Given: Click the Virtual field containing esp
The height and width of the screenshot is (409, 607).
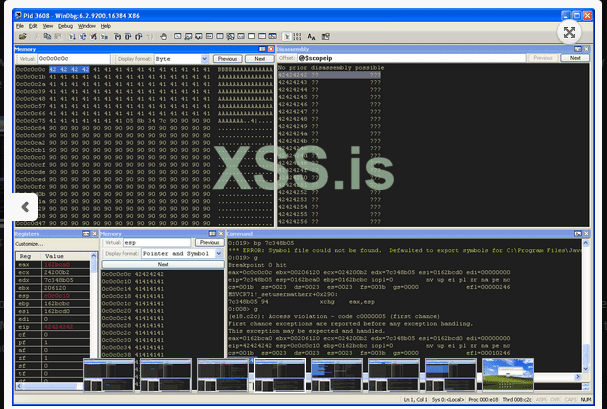Looking at the screenshot, I should pyautogui.click(x=157, y=243).
